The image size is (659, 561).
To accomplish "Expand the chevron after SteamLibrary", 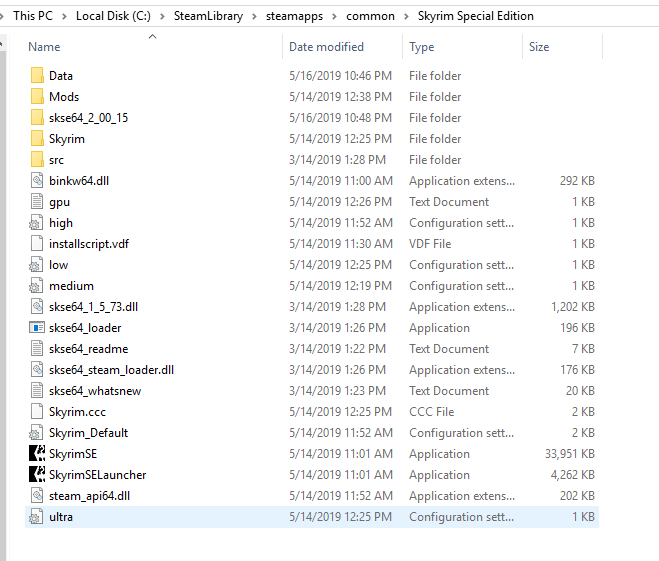I will (254, 16).
